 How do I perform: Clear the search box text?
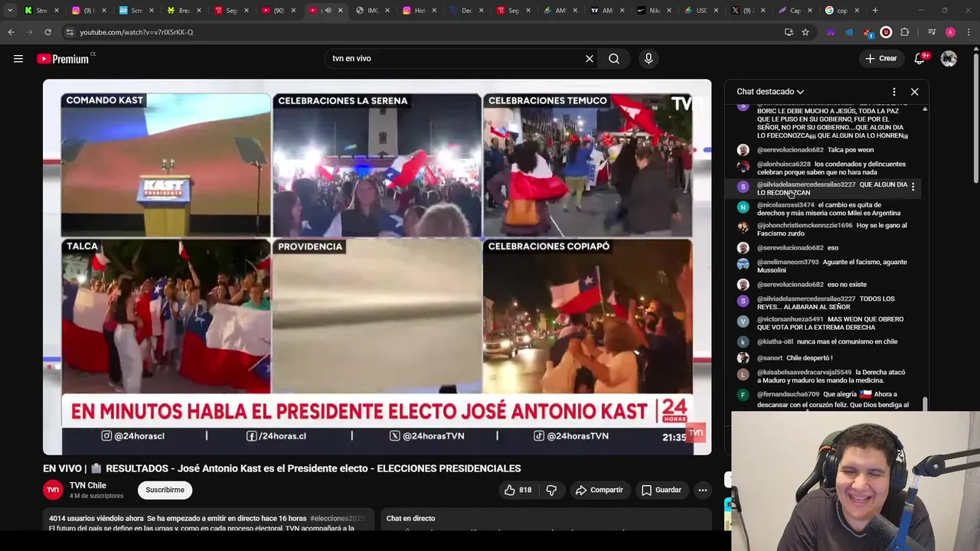pos(590,59)
